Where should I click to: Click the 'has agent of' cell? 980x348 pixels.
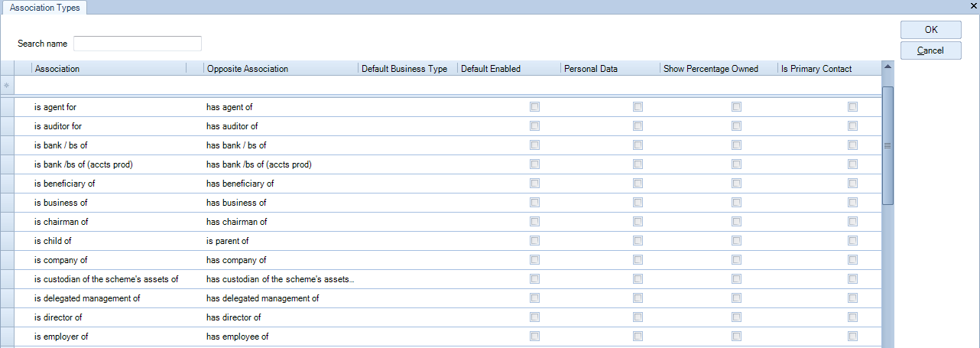(x=281, y=107)
